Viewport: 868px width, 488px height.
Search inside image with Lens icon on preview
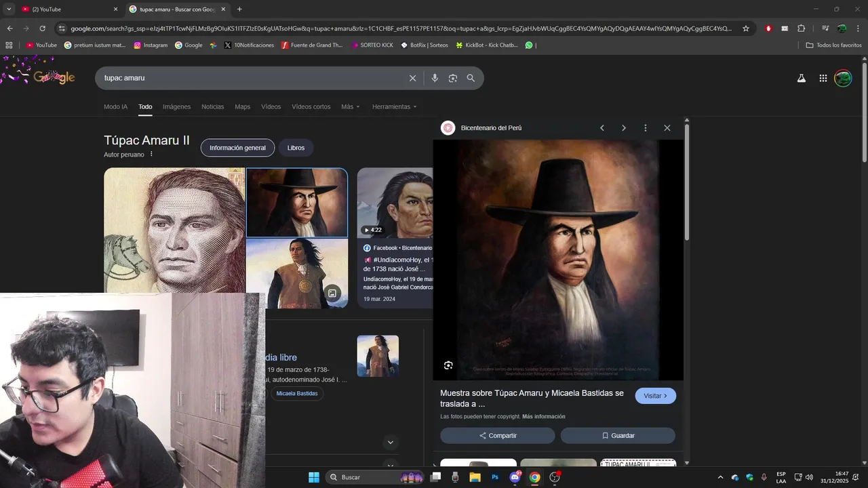pos(448,365)
